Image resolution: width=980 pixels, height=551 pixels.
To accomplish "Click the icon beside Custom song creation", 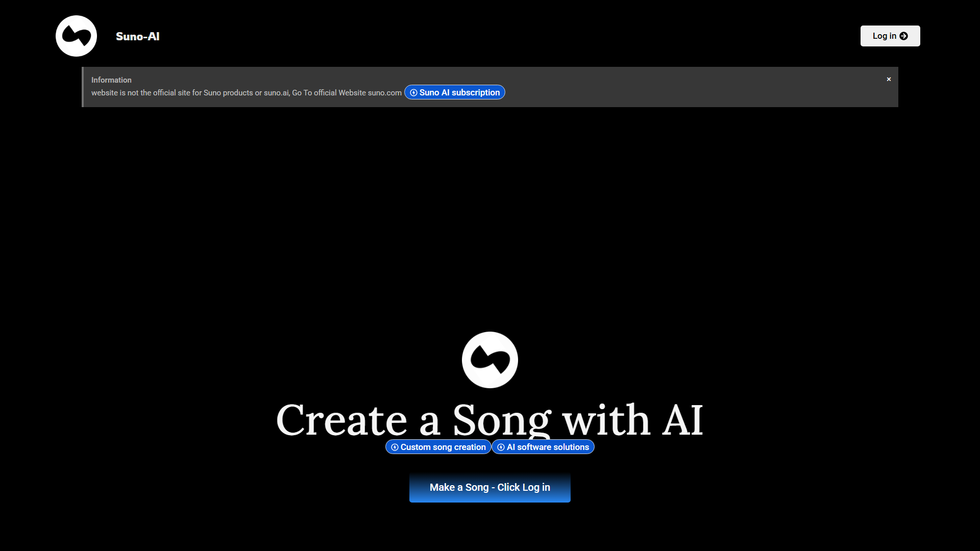I will (x=395, y=447).
